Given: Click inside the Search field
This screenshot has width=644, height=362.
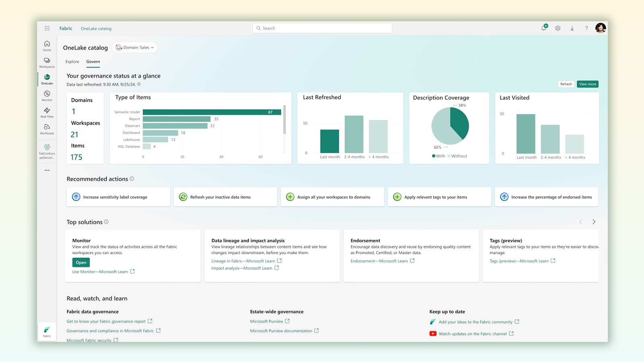Looking at the screenshot, I should (x=322, y=28).
